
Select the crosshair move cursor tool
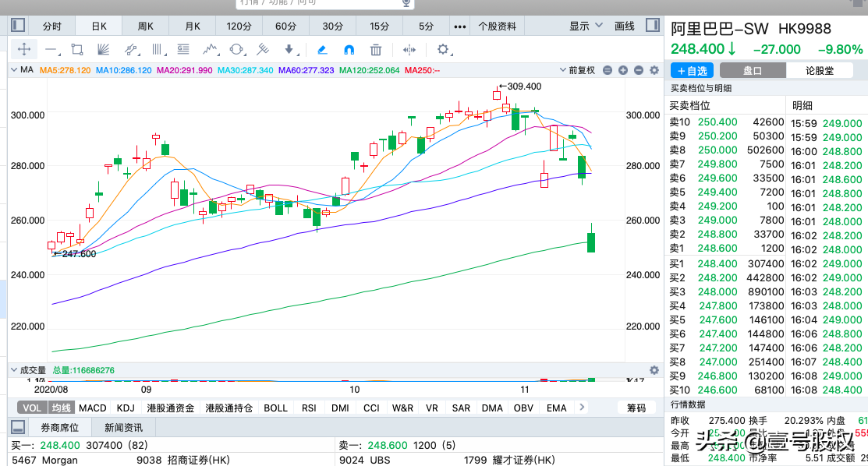coord(24,50)
